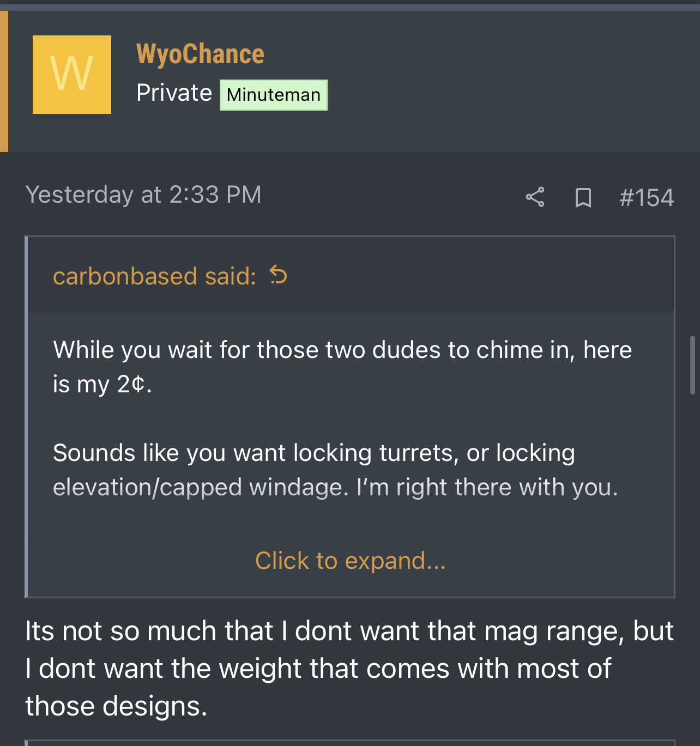Open the carbonbased said quote header

tap(154, 276)
